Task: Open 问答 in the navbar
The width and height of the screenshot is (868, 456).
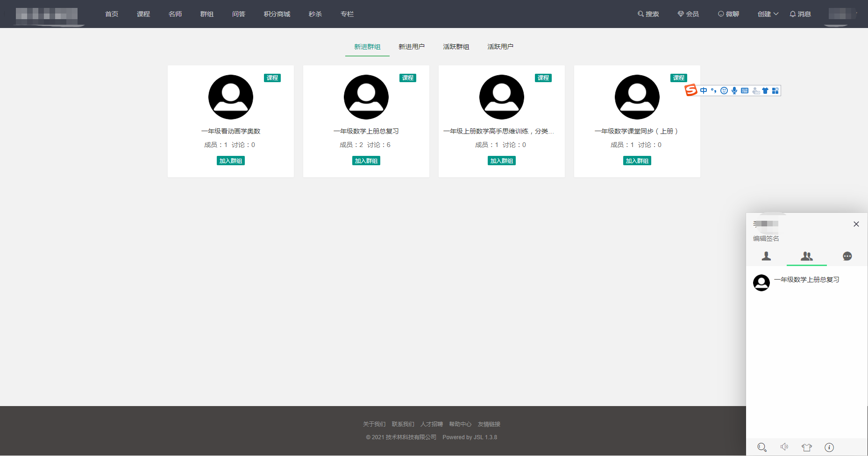Action: coord(239,14)
